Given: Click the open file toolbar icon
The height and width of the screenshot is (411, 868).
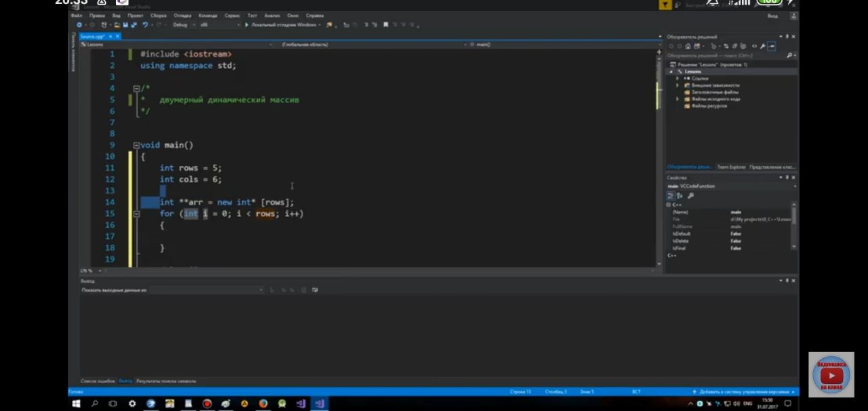Looking at the screenshot, I should (117, 25).
